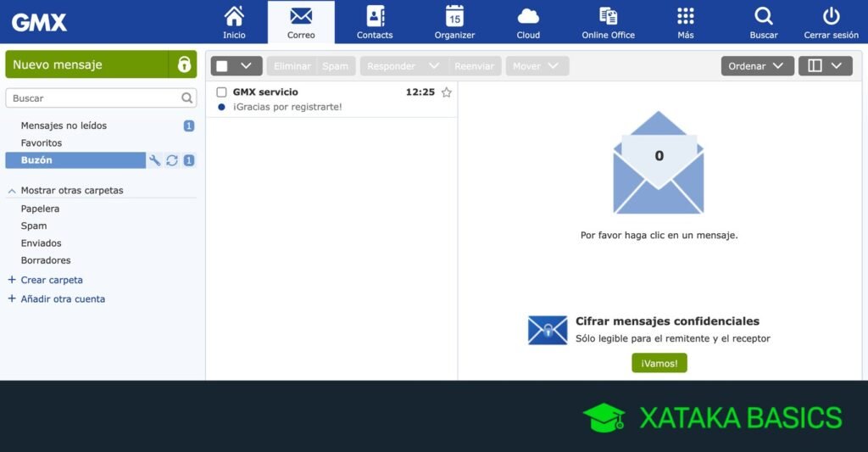Open the layout view dropdown
Image resolution: width=868 pixels, height=452 pixels.
(x=825, y=66)
